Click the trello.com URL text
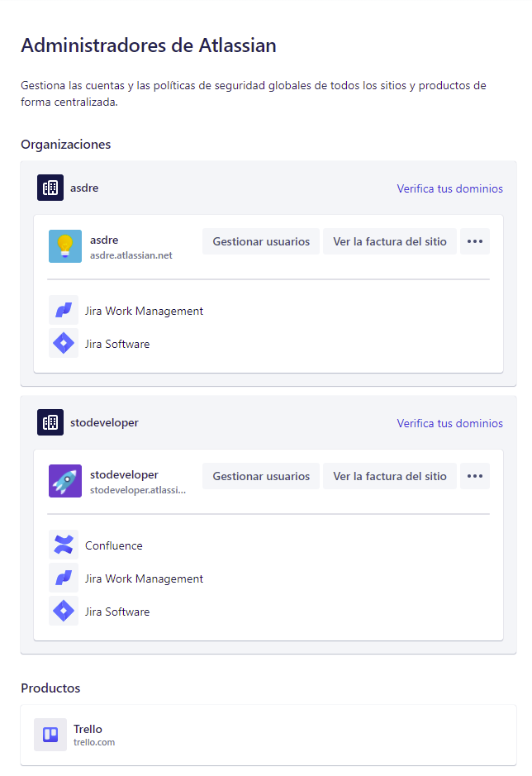Image resolution: width=532 pixels, height=776 pixels. point(94,742)
